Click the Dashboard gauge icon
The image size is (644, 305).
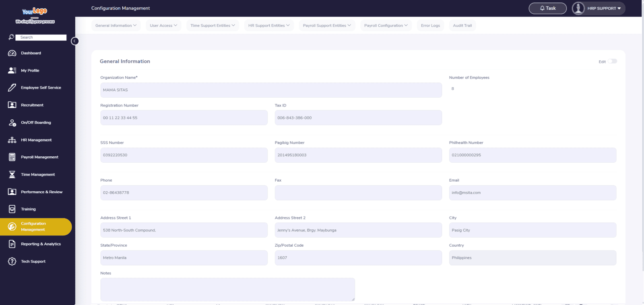(12, 53)
